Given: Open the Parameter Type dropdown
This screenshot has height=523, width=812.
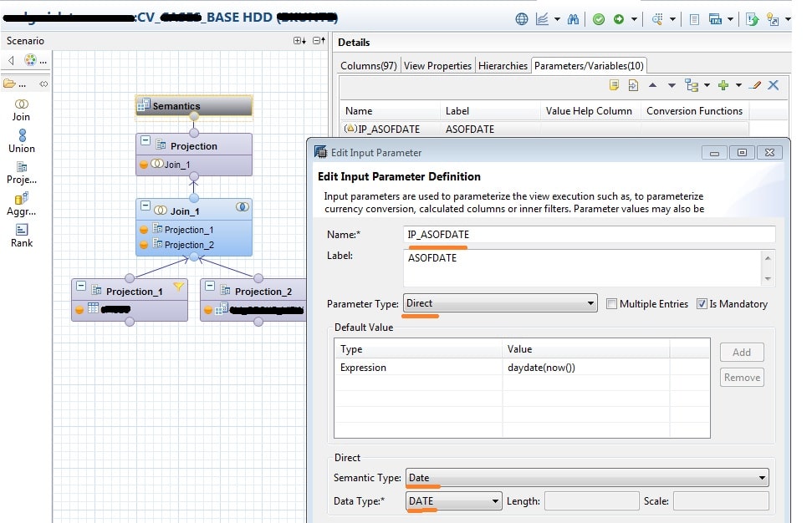Looking at the screenshot, I should pyautogui.click(x=500, y=304).
